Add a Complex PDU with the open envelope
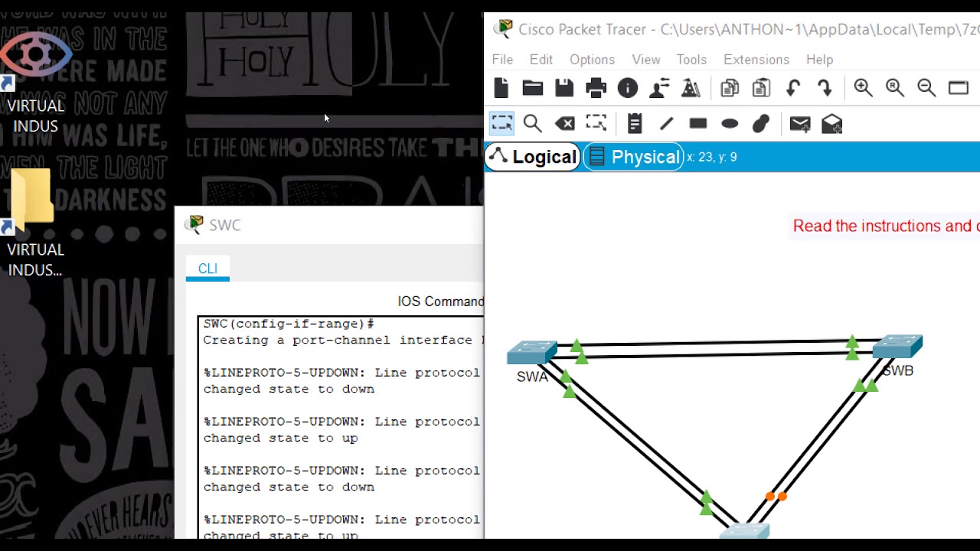Screen dimensions: 980x551 tap(832, 123)
